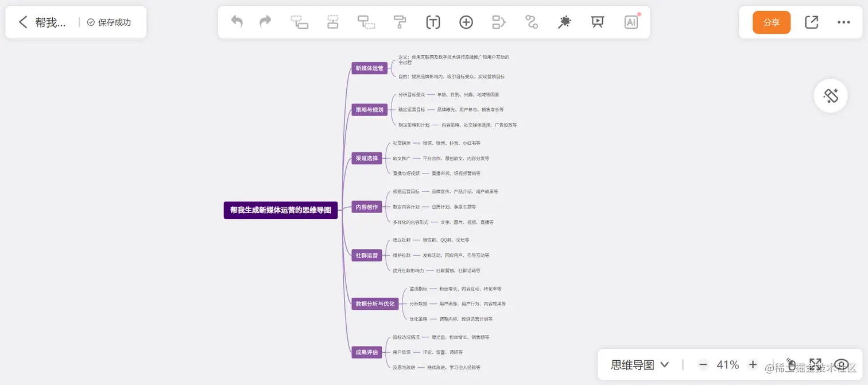Select the root node 帮我生成新媒体运营的思维导图

281,210
